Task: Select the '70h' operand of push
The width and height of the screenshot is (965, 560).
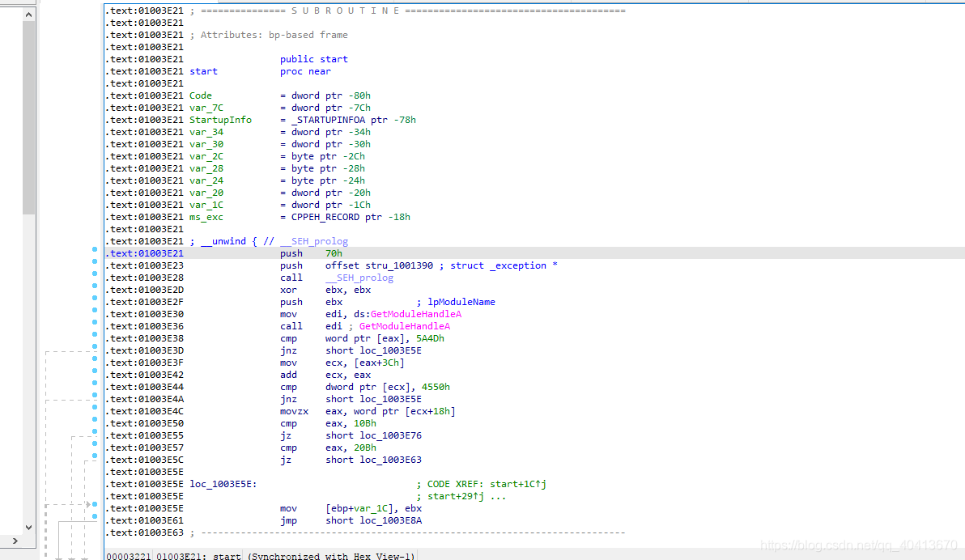Action: [334, 253]
